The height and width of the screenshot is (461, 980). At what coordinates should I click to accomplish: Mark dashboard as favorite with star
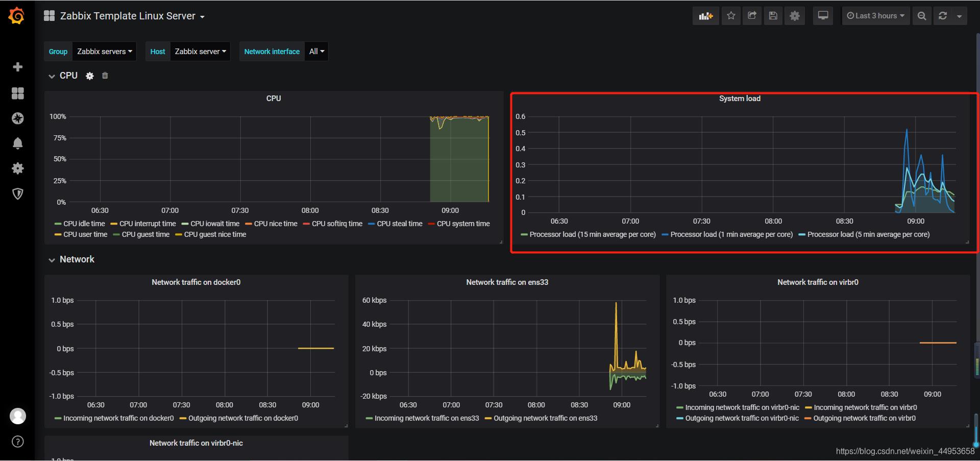point(731,16)
